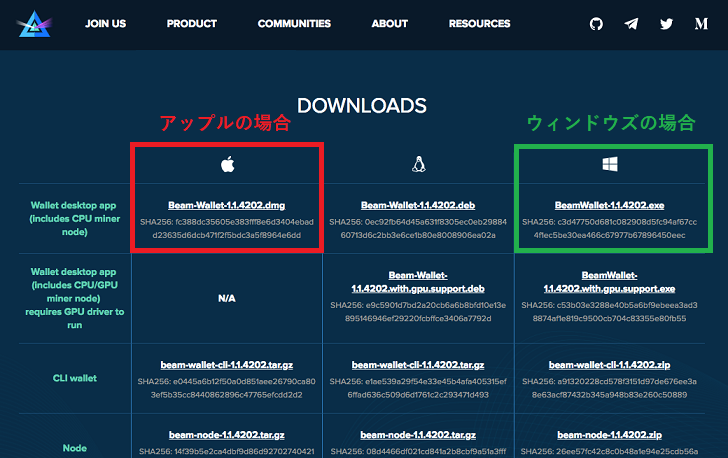728x458 pixels.
Task: Open the RESOURCES menu item
Action: click(x=480, y=24)
